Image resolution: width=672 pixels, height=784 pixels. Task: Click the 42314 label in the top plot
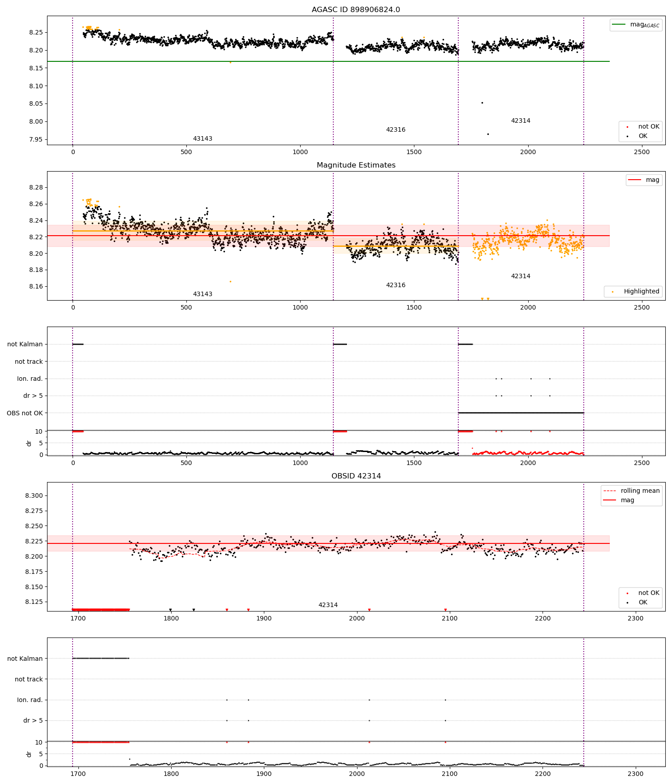click(521, 121)
